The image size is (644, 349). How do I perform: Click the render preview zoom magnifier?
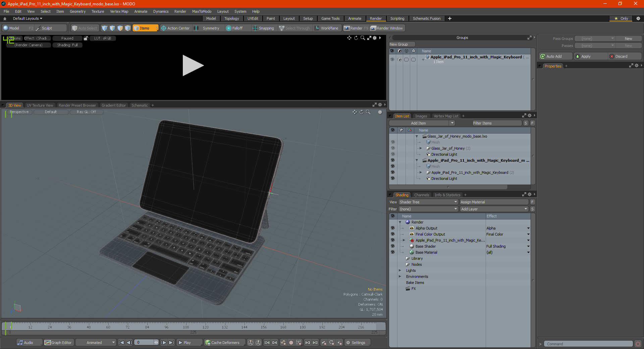[363, 38]
